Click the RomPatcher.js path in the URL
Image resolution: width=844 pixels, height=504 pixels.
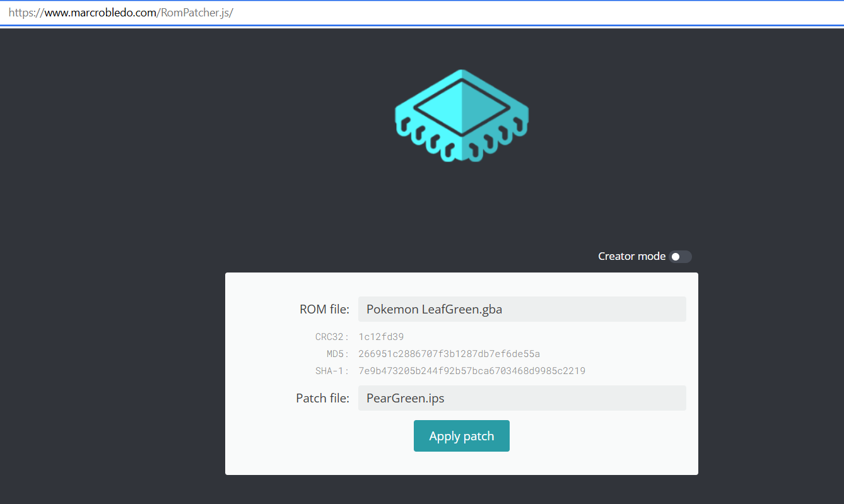tap(197, 13)
